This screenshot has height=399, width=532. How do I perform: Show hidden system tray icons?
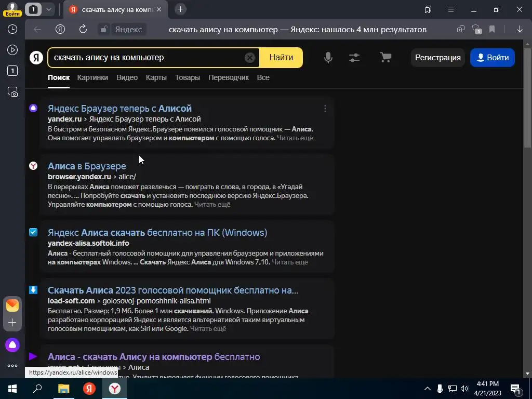pyautogui.click(x=428, y=389)
